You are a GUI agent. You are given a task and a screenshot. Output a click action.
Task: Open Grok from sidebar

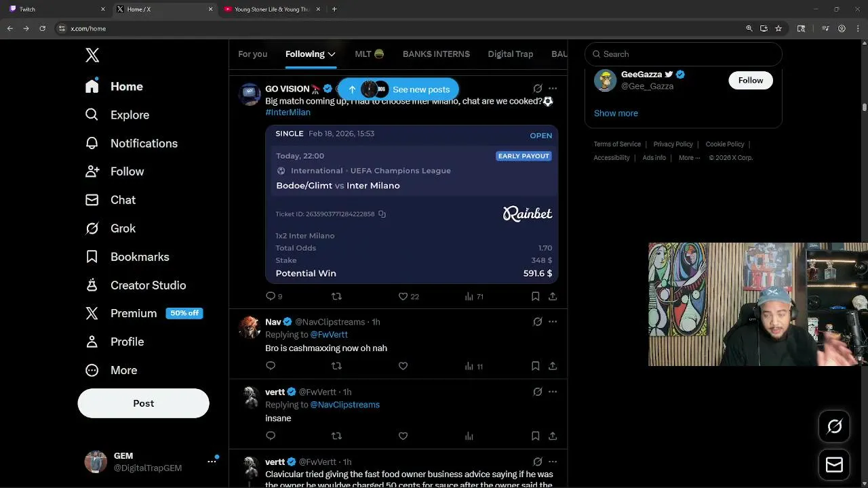coord(110,228)
